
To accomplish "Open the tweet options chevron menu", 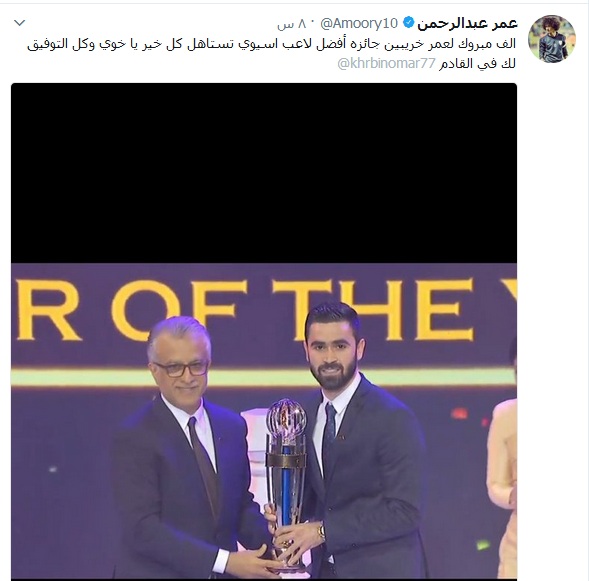I will [x=20, y=23].
